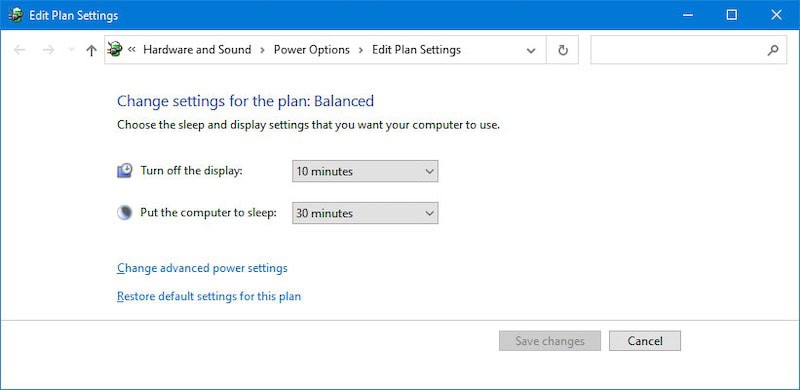Click the Save changes button
Screen dimensions: 800x390
click(x=550, y=341)
